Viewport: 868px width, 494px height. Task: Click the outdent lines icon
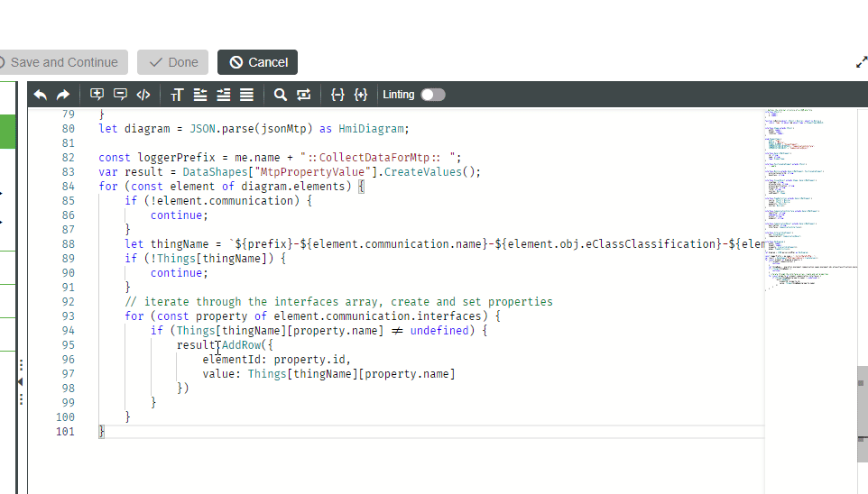199,95
